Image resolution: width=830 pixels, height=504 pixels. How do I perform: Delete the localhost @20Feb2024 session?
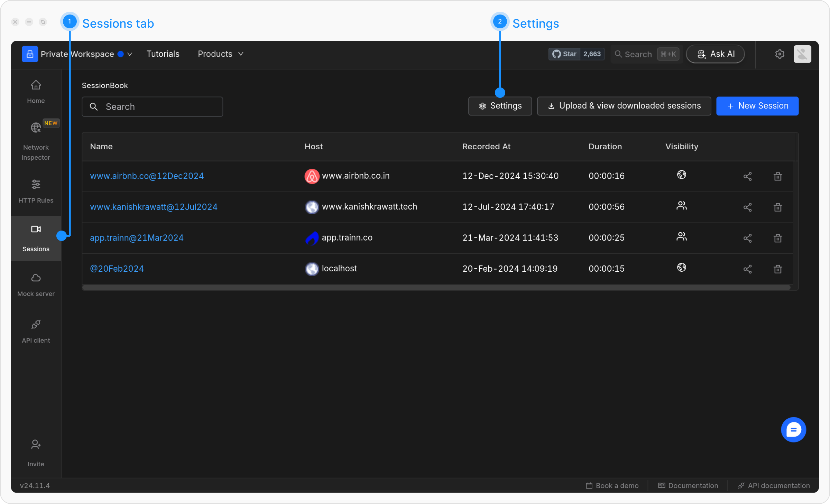tap(778, 269)
